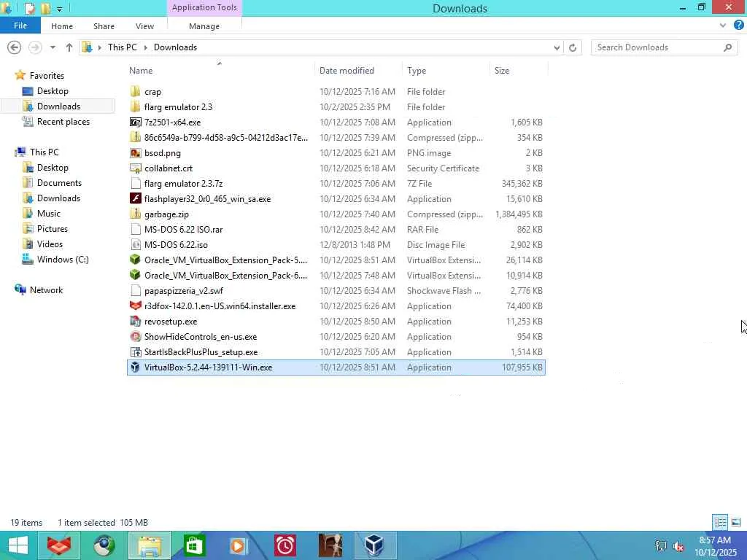The height and width of the screenshot is (560, 747).
Task: Click the Search Downloads field
Action: [x=664, y=47]
